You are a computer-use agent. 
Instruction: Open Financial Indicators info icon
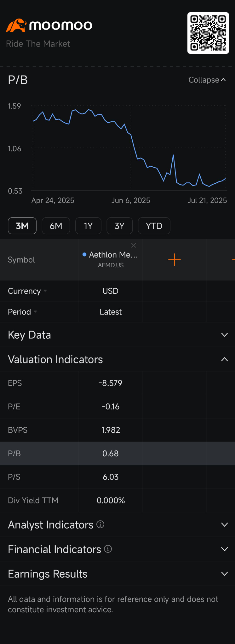tap(108, 549)
